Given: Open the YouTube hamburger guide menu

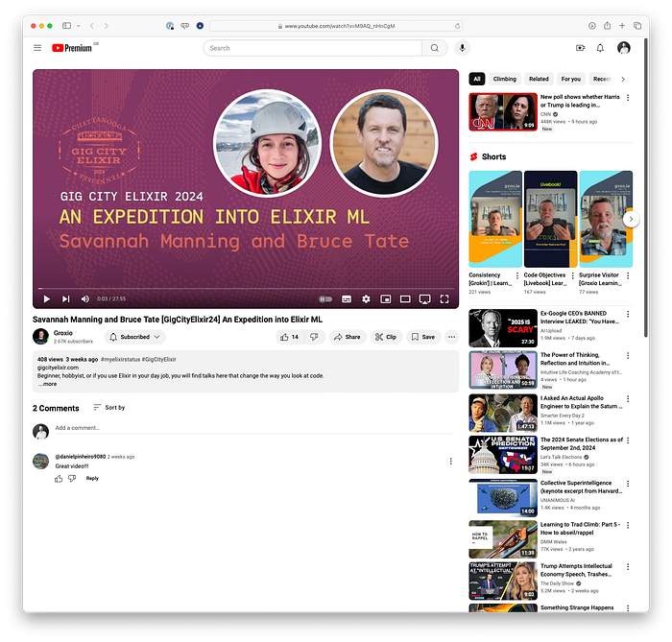Looking at the screenshot, I should (37, 48).
